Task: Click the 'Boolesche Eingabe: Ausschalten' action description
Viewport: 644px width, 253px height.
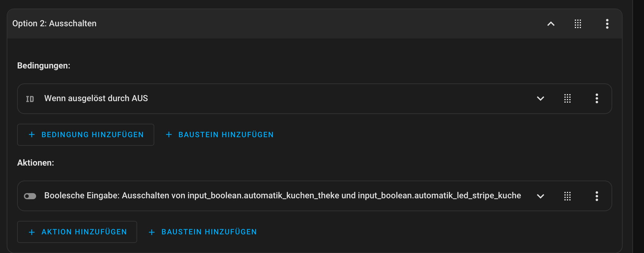Action: pyautogui.click(x=282, y=196)
